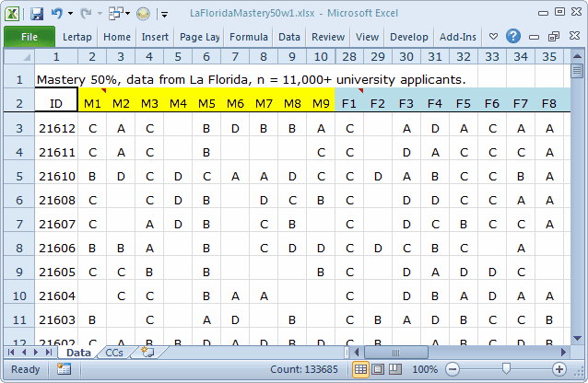
Task: Open the Undo history dropdown arrow
Action: tap(70, 14)
